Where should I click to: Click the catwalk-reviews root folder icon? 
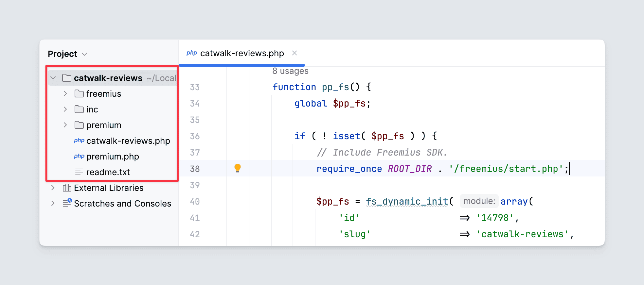[x=67, y=78]
